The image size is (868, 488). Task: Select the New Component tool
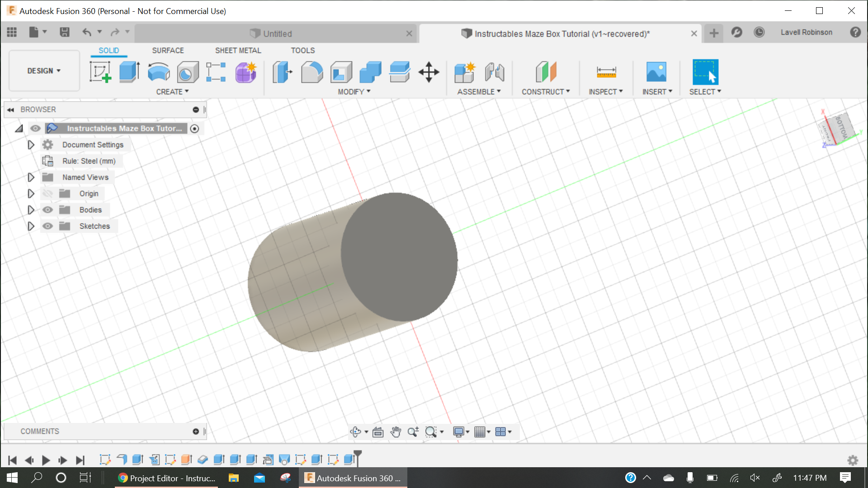[x=465, y=72]
